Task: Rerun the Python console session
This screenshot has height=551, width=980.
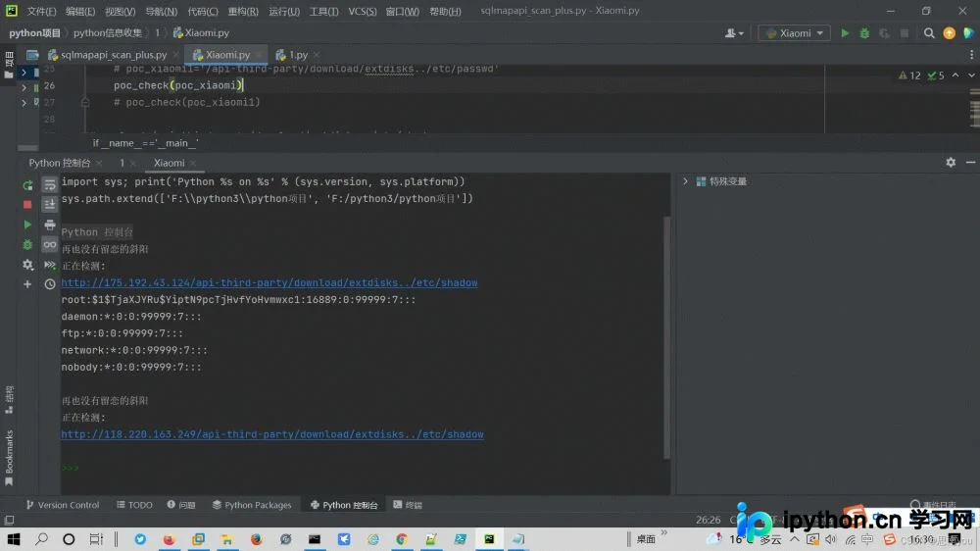Action: [27, 185]
